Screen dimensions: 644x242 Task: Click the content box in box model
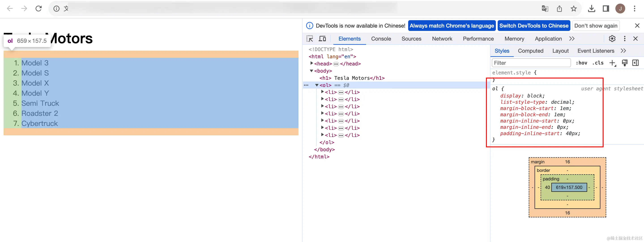tap(569, 187)
